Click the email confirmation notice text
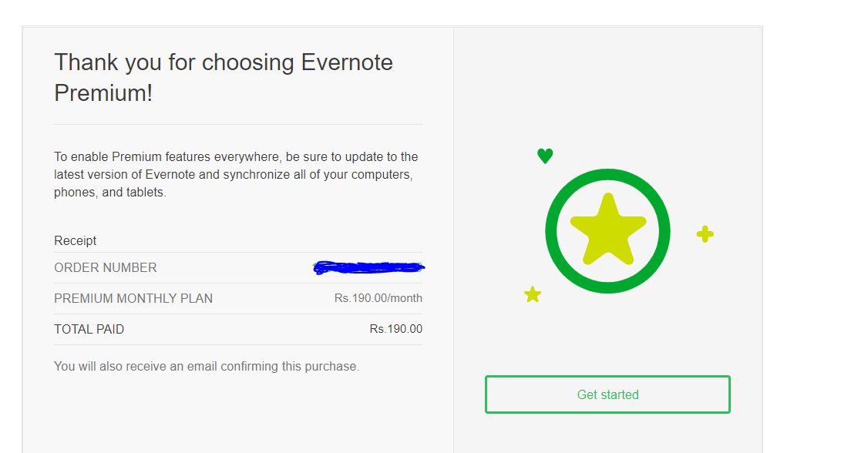Image resolution: width=868 pixels, height=453 pixels. (x=207, y=366)
